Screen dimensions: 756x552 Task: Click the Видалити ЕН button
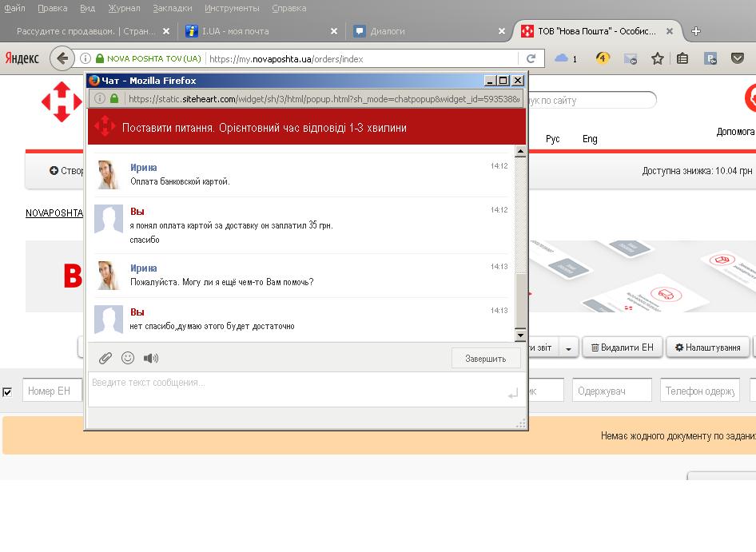click(x=623, y=347)
